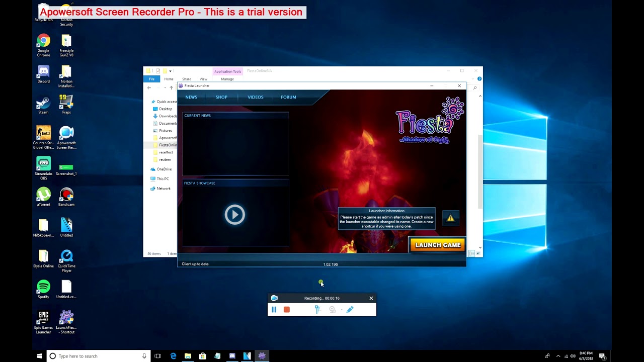Play the Fiesta Showcase video
Viewport: 644px width, 362px height.
pos(234,215)
